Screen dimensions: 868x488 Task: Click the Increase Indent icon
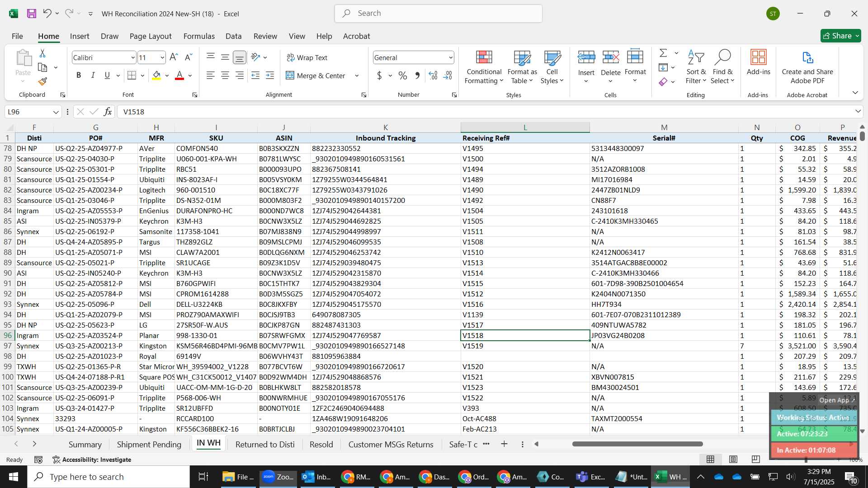point(270,75)
